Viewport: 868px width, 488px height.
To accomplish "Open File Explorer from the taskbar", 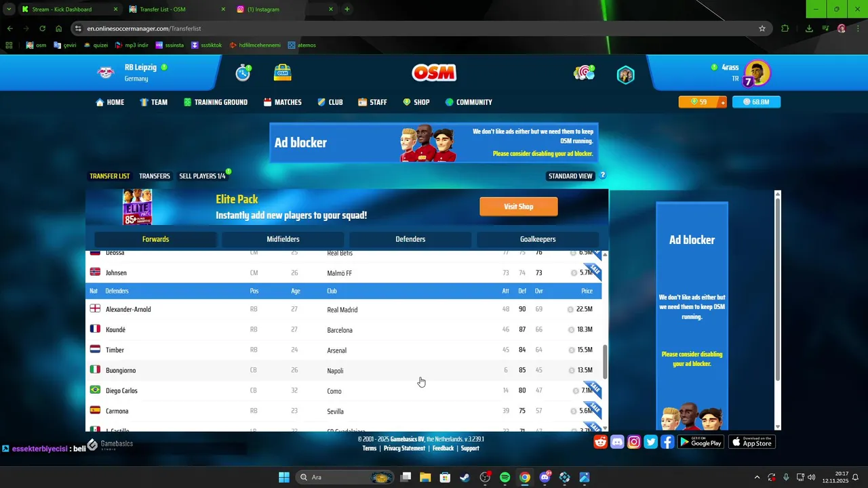I will [425, 477].
